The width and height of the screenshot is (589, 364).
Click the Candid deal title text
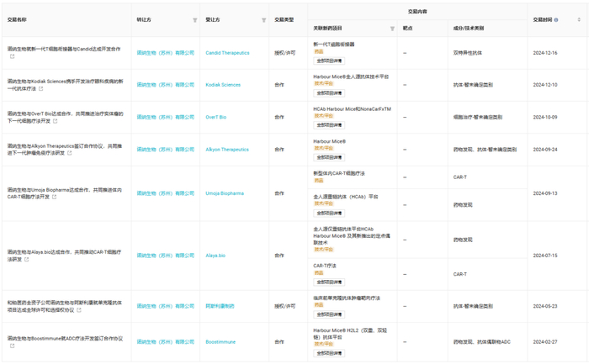coord(64,49)
